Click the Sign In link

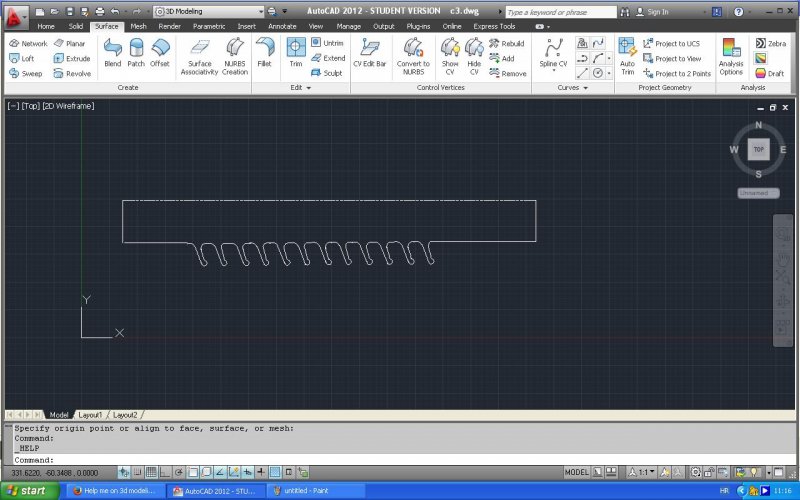click(x=657, y=12)
